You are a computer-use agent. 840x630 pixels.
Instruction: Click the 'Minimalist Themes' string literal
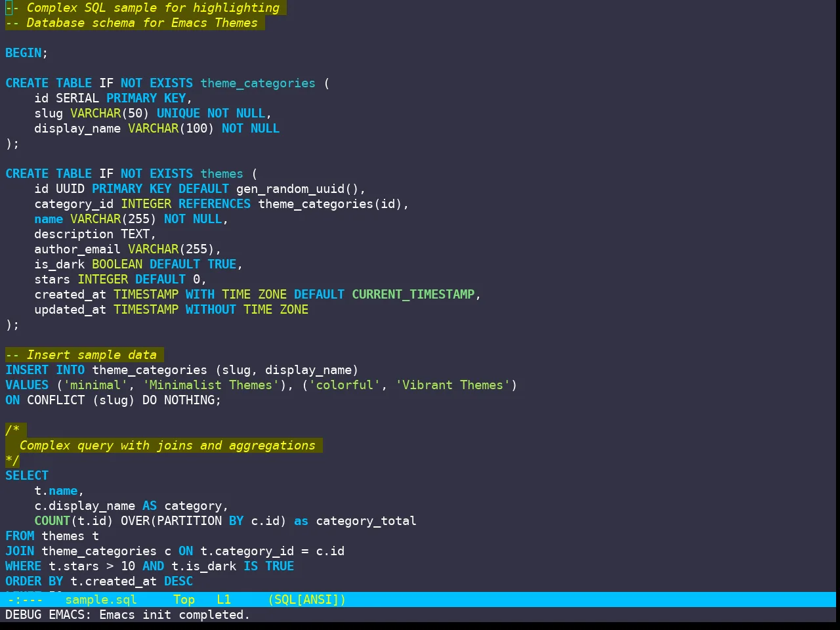(211, 385)
